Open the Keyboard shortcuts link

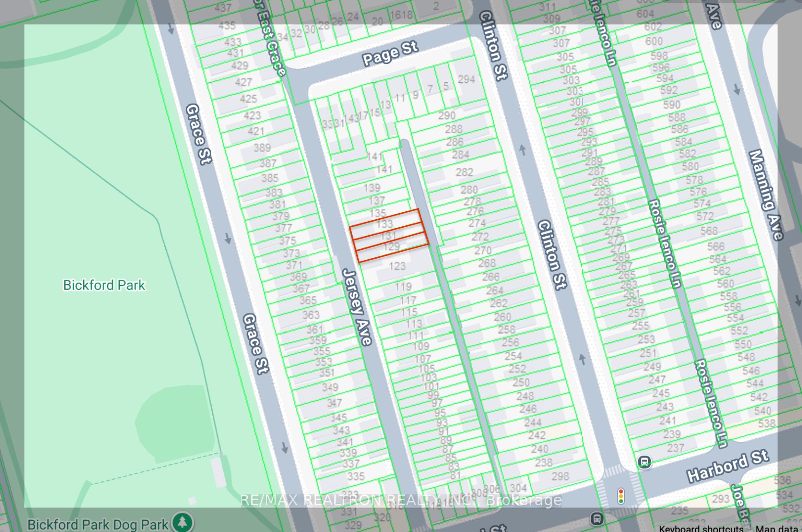pos(701,528)
